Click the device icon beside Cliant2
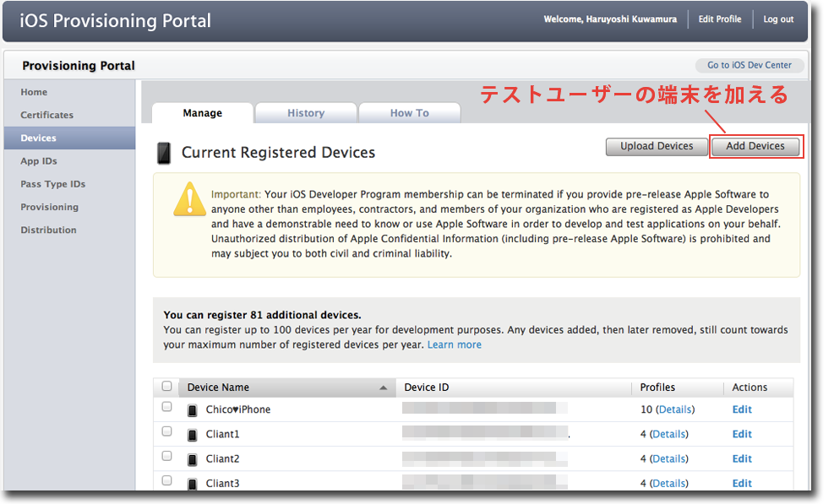 pyautogui.click(x=192, y=459)
